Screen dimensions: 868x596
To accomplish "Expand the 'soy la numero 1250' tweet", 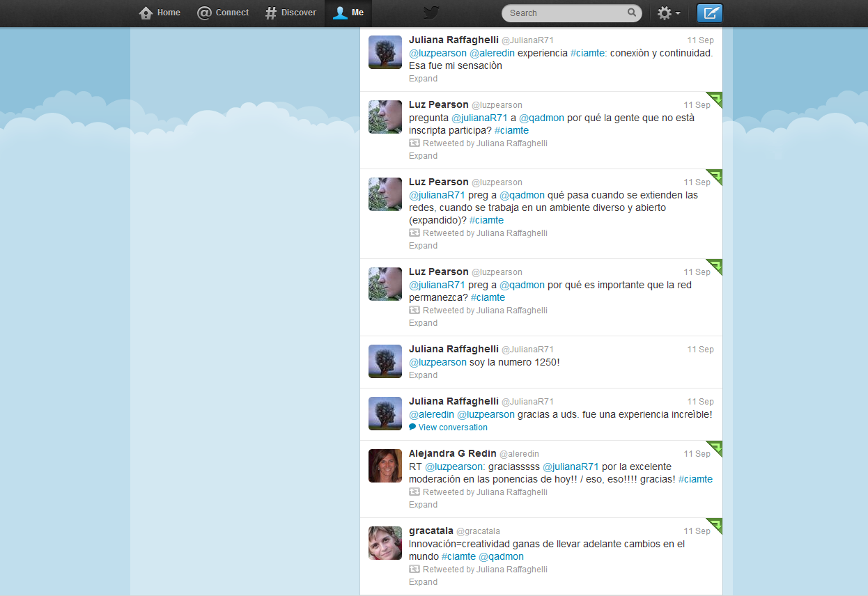I will [423, 375].
